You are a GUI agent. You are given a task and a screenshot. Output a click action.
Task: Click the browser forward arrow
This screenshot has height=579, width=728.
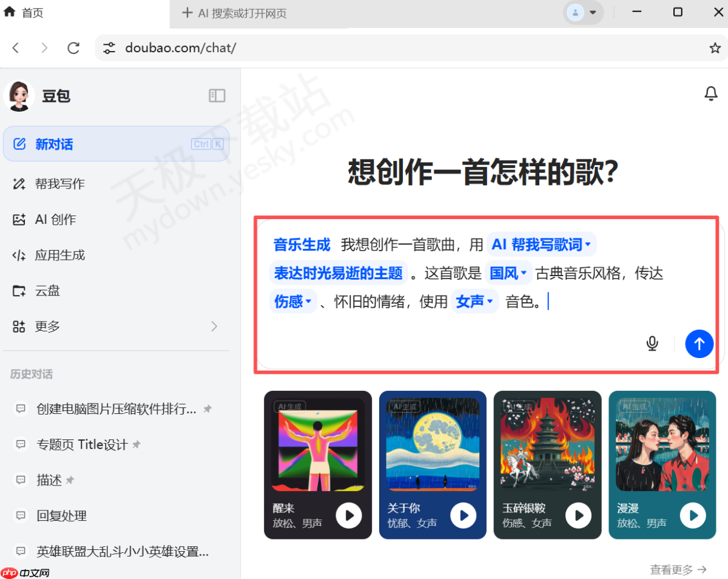(x=44, y=48)
